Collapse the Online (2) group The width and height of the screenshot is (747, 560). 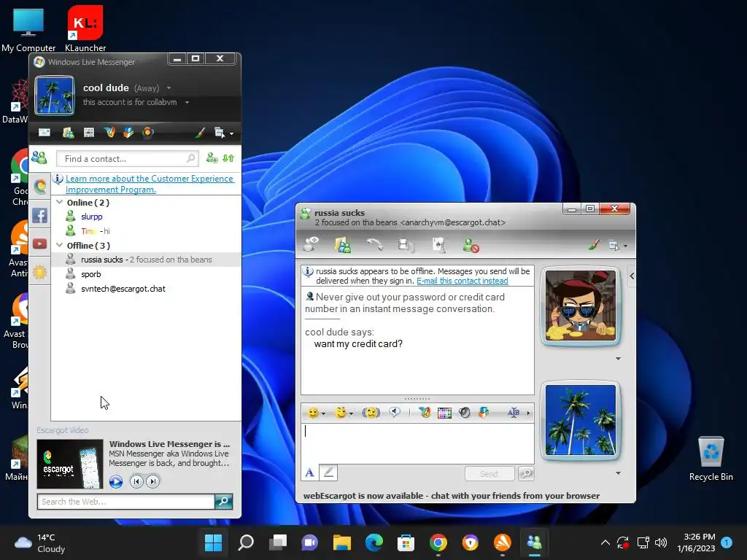[x=60, y=203]
